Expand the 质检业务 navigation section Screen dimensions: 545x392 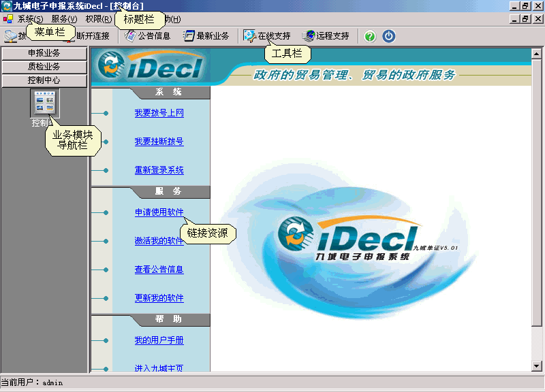coord(44,67)
